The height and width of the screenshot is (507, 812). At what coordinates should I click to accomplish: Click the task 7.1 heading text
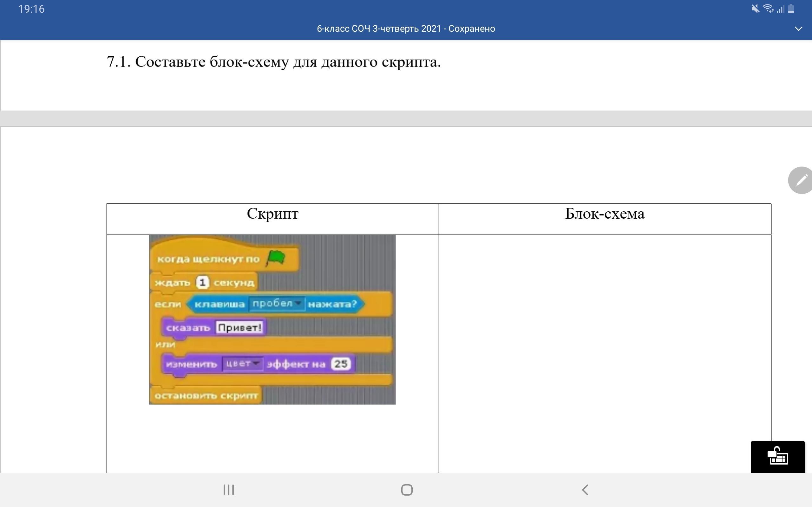click(x=273, y=62)
